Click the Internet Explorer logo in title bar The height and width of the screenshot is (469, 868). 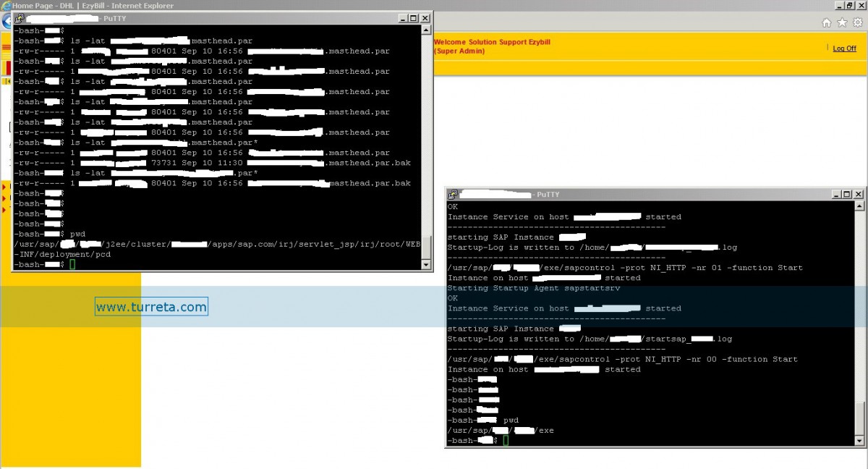6,5
